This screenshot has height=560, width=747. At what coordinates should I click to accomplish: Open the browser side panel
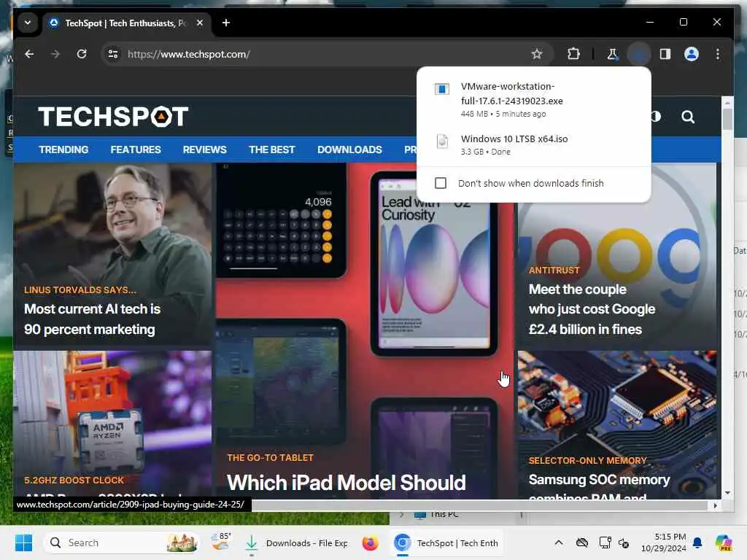665,54
